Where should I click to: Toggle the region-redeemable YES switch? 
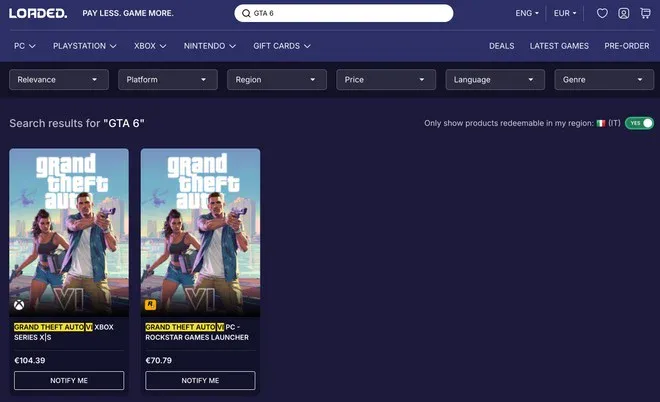(x=639, y=123)
